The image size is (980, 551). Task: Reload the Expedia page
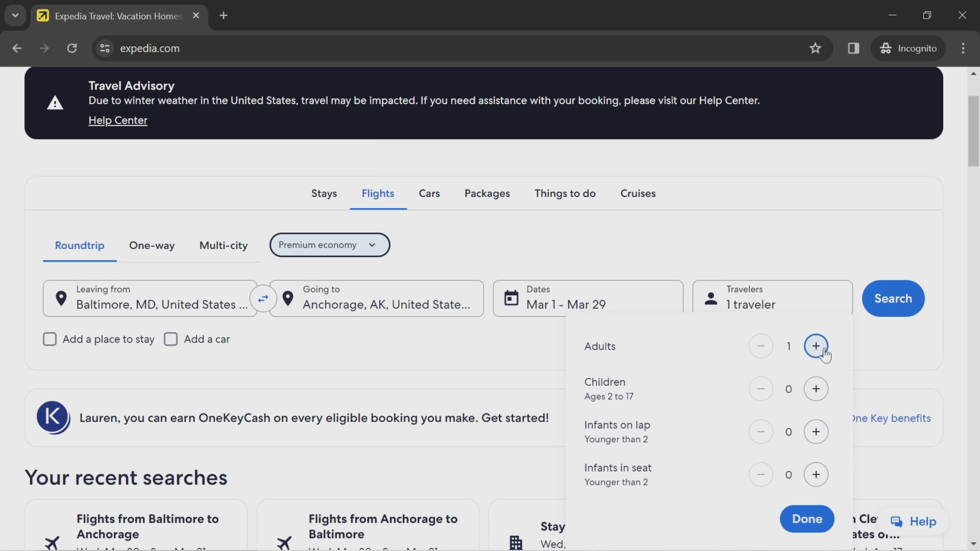pyautogui.click(x=72, y=48)
